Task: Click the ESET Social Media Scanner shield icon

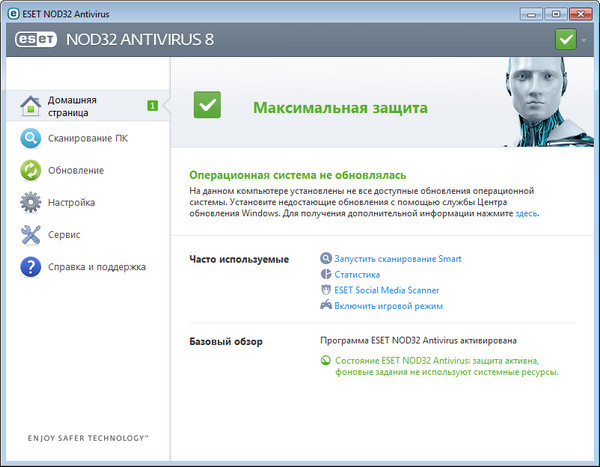Action: click(326, 290)
